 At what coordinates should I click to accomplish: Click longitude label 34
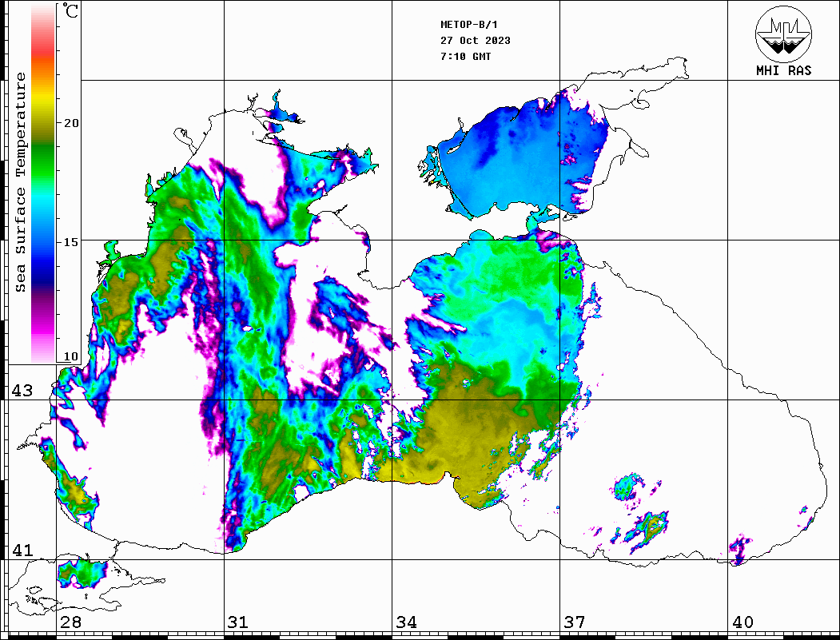click(x=406, y=622)
